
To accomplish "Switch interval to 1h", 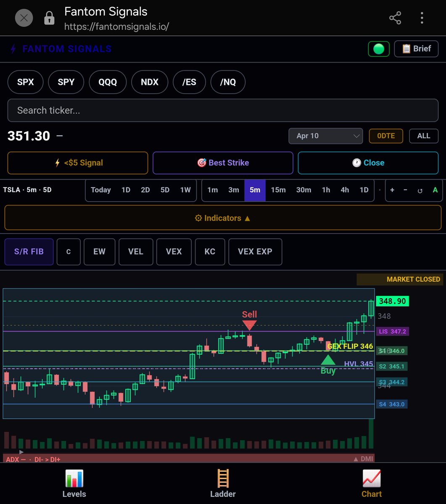I will [x=326, y=190].
